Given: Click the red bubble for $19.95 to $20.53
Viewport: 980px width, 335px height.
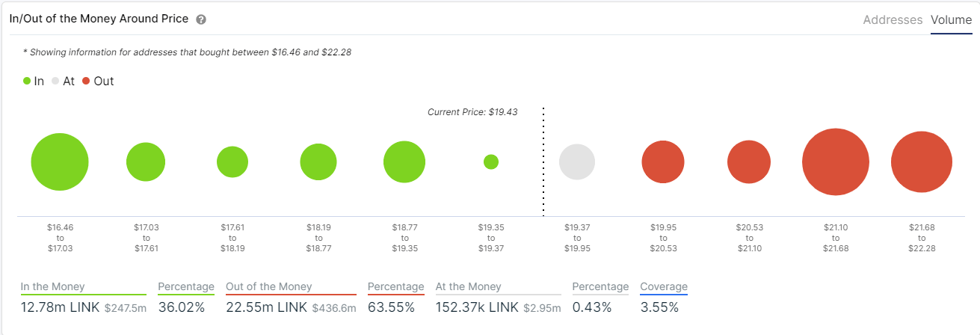Looking at the screenshot, I should pyautogui.click(x=663, y=162).
